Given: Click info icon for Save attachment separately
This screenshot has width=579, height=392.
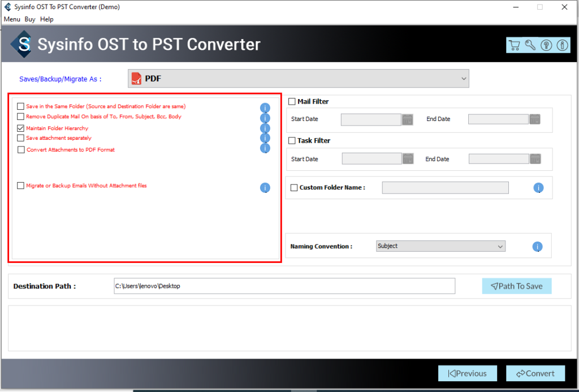Looking at the screenshot, I should pyautogui.click(x=265, y=138).
